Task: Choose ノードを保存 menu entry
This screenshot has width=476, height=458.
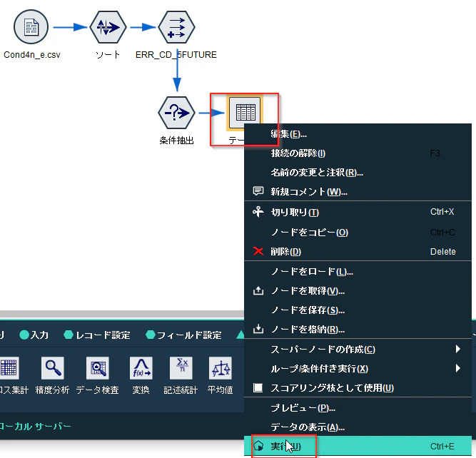Action: (358, 310)
